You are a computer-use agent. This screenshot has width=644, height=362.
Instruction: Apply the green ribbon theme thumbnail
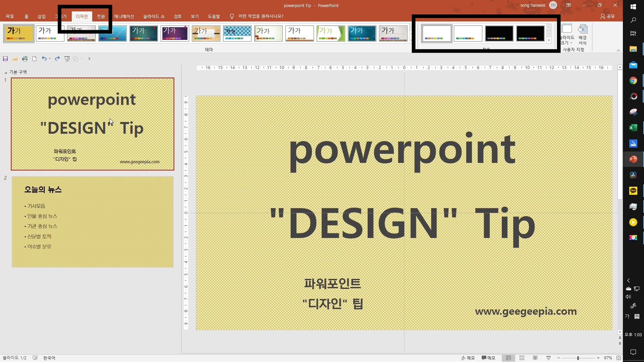click(331, 34)
